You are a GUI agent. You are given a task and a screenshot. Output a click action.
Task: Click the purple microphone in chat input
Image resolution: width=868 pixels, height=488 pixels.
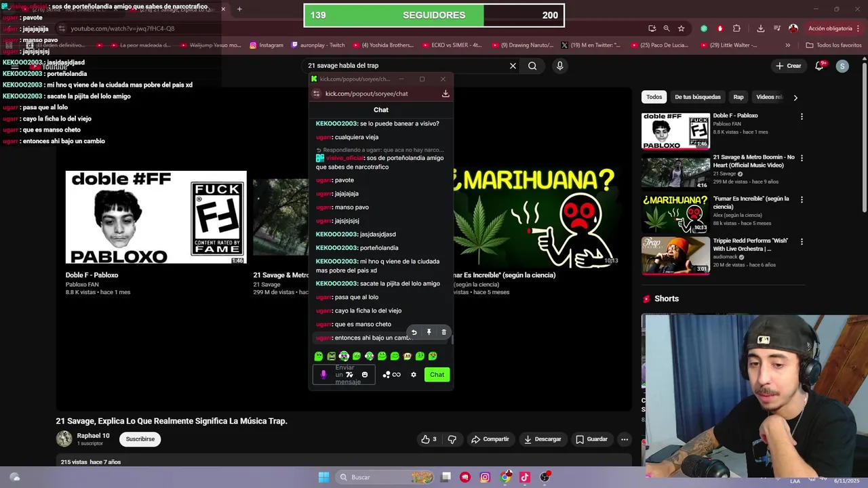[x=323, y=374]
